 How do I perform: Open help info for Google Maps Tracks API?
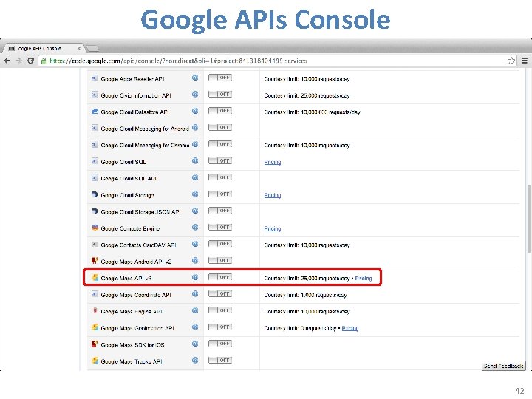click(x=195, y=361)
